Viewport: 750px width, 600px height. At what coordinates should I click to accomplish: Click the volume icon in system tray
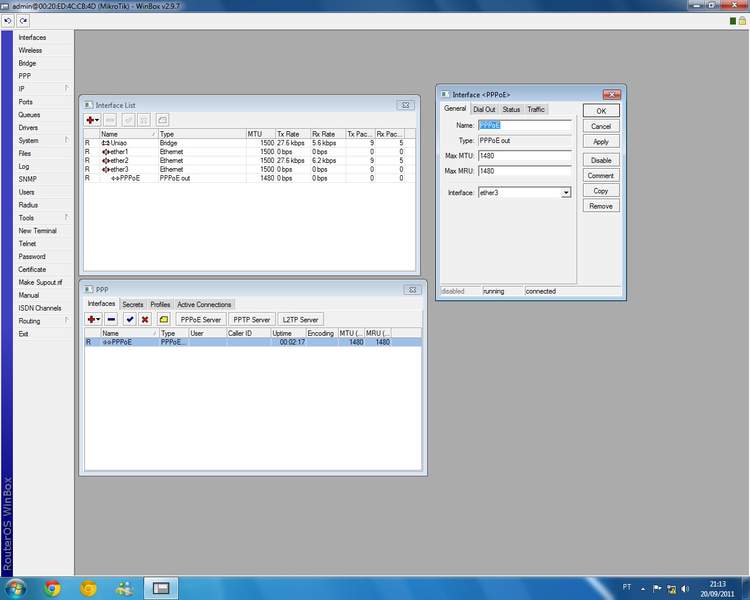685,589
